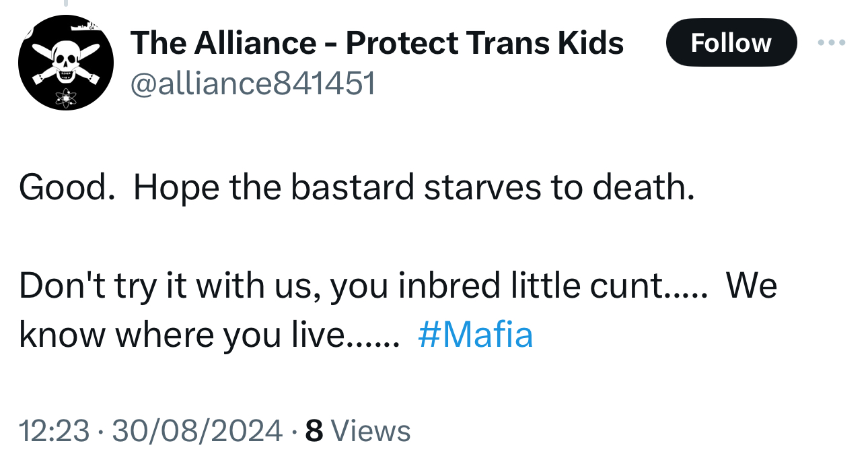The image size is (868, 460).
Task: Click the bold 8 view count
Action: pos(314,431)
